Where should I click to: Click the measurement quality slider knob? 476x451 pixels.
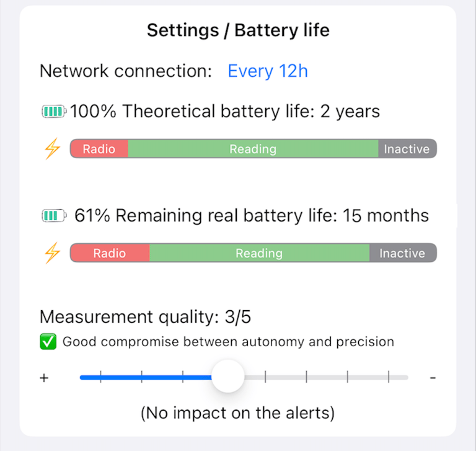point(227,376)
